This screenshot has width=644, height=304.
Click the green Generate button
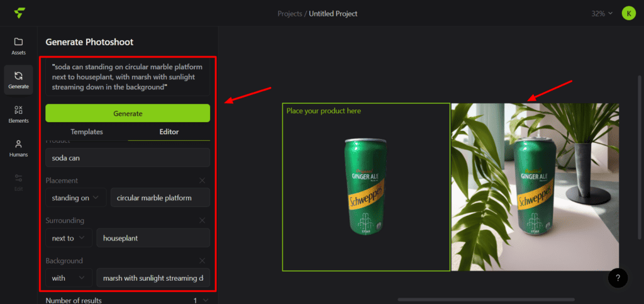128,113
